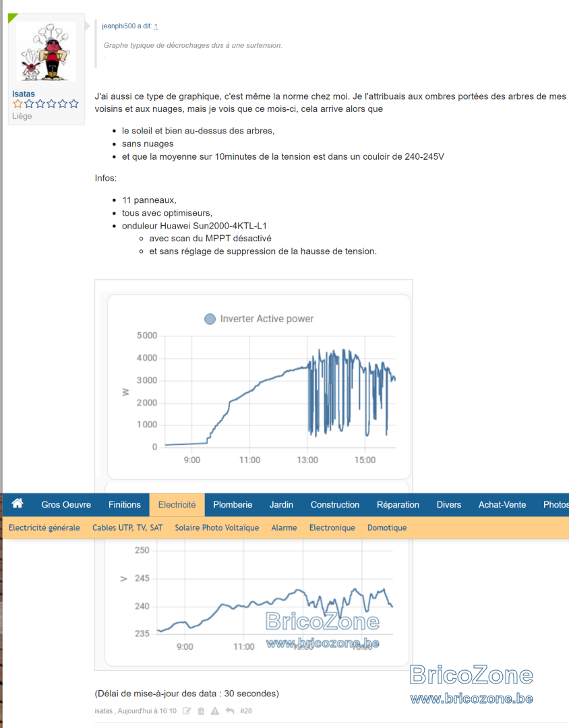Switch to the Plomberie menu tab

(x=232, y=505)
